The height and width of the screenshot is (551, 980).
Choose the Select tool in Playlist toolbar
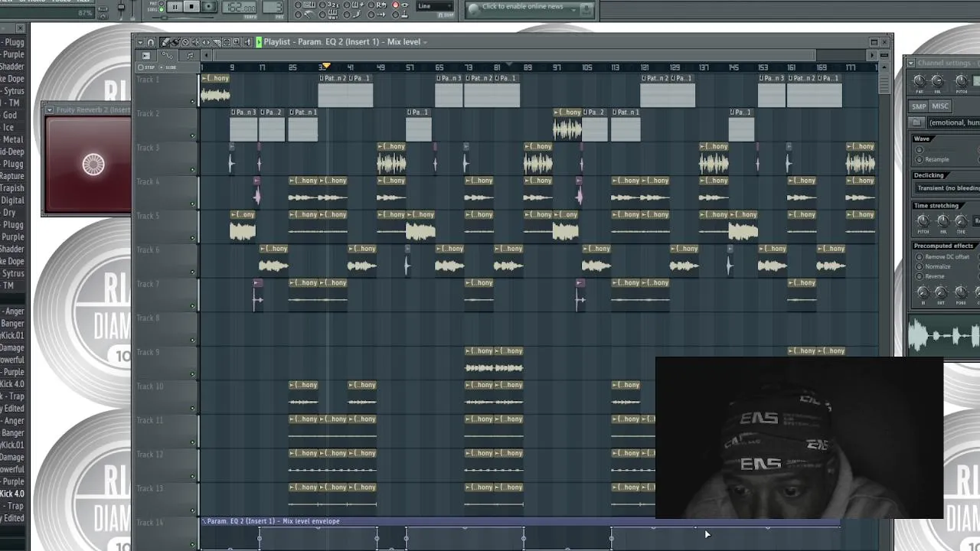(x=227, y=42)
